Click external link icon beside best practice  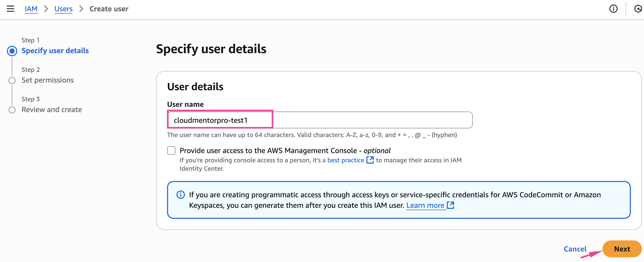tap(370, 160)
